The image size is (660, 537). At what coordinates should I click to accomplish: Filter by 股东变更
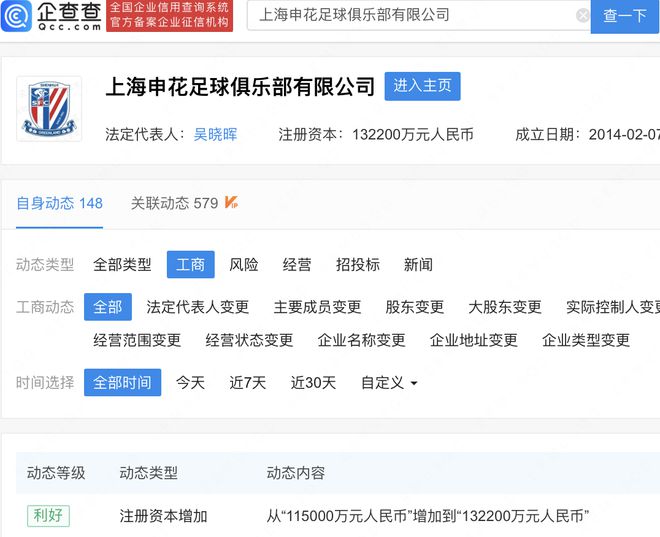tap(415, 307)
